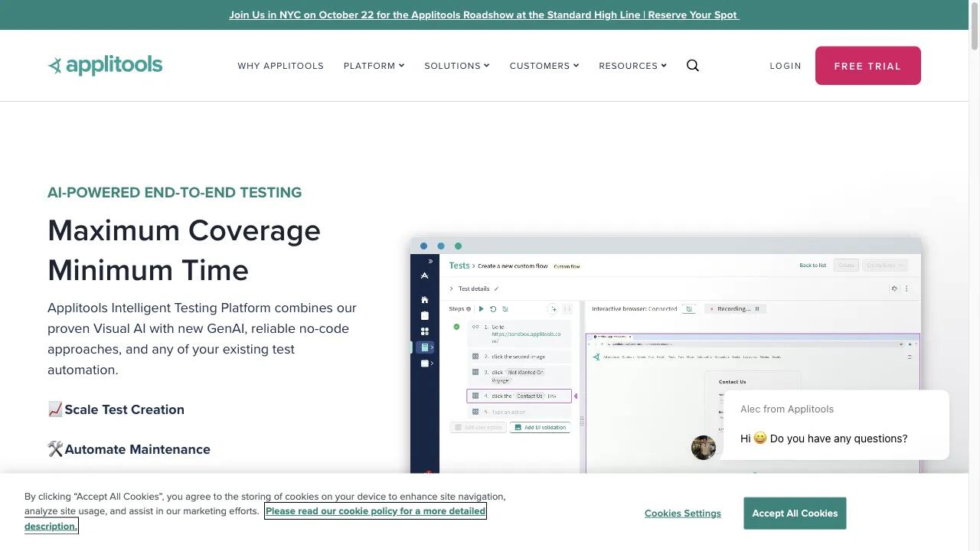Click Alec's avatar in the chat widget
The image size is (980, 551).
click(704, 448)
